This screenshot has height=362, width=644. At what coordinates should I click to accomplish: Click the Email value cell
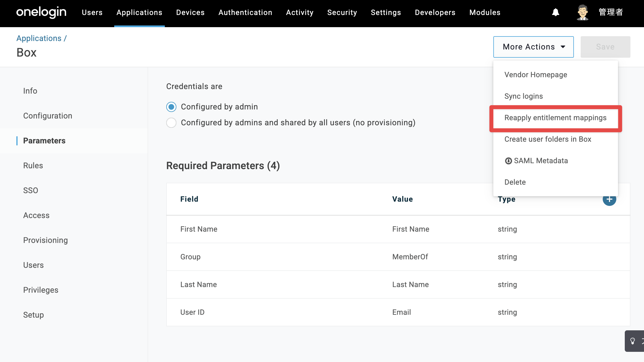coord(402,312)
